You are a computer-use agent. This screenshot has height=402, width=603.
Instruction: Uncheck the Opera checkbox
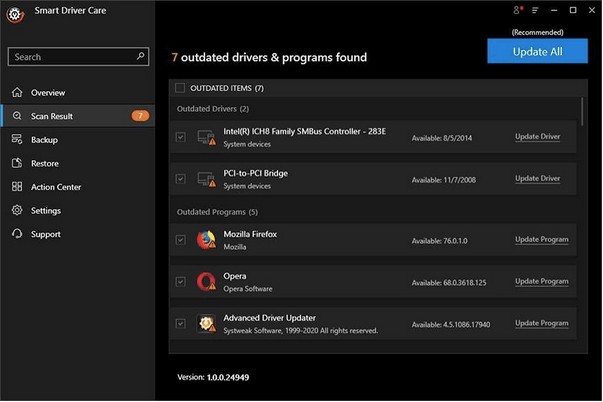pos(180,281)
